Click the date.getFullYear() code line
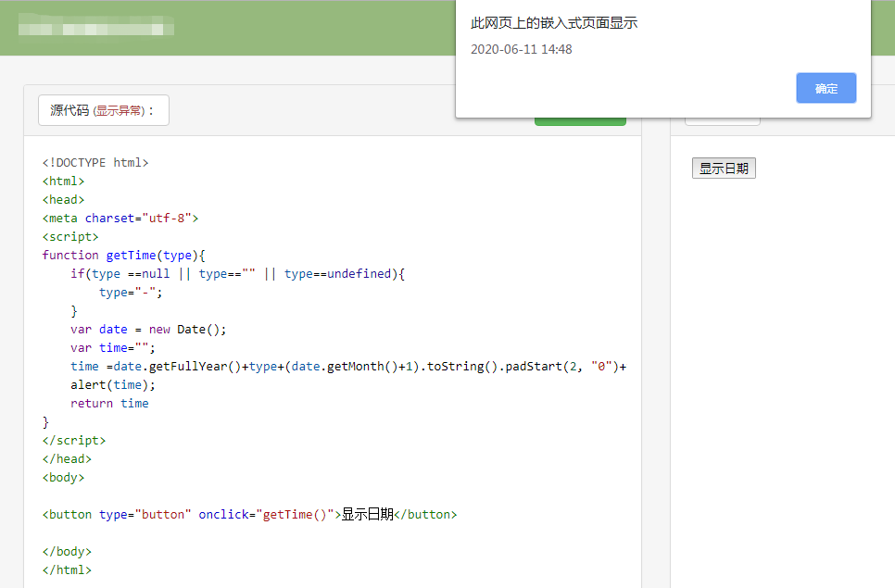The image size is (895, 588). (x=348, y=366)
